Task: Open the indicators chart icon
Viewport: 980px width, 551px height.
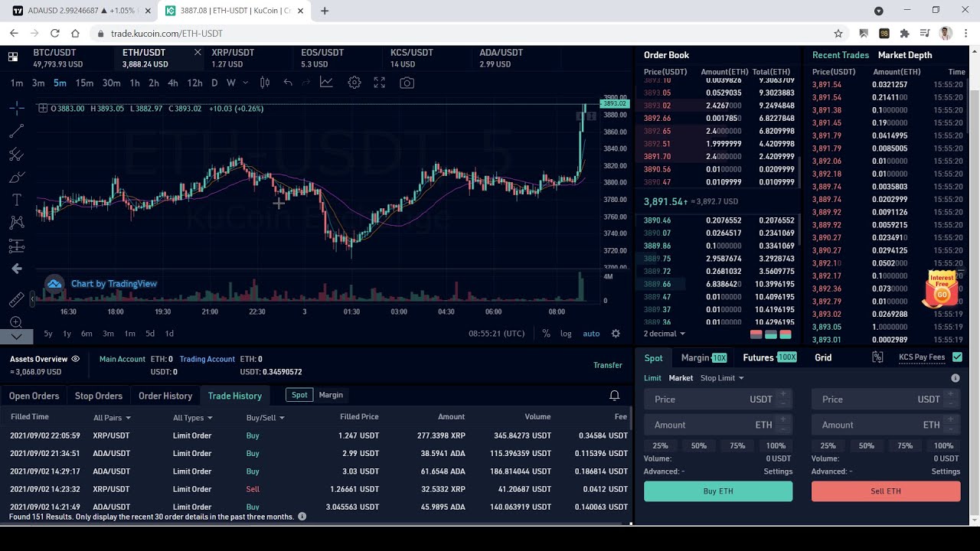Action: pos(327,83)
